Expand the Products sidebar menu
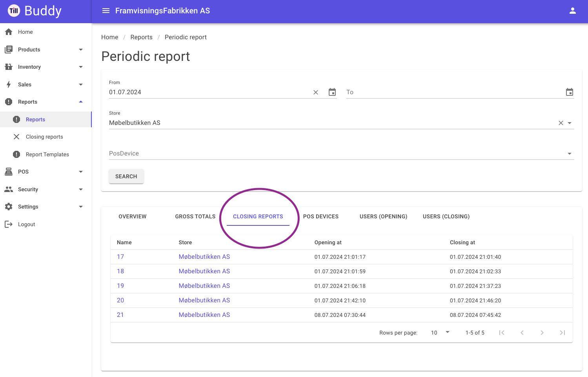588x377 pixels. click(81, 49)
